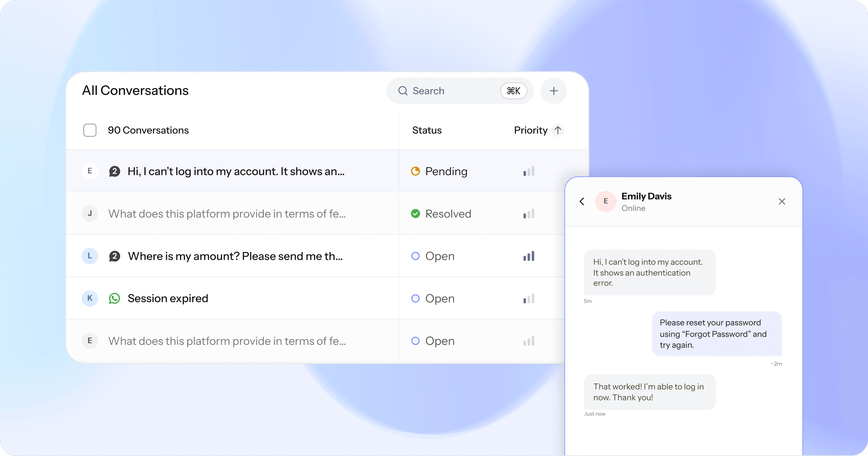868x456 pixels.
Task: Click the 'Please reset your password' reply bubble
Action: [717, 334]
